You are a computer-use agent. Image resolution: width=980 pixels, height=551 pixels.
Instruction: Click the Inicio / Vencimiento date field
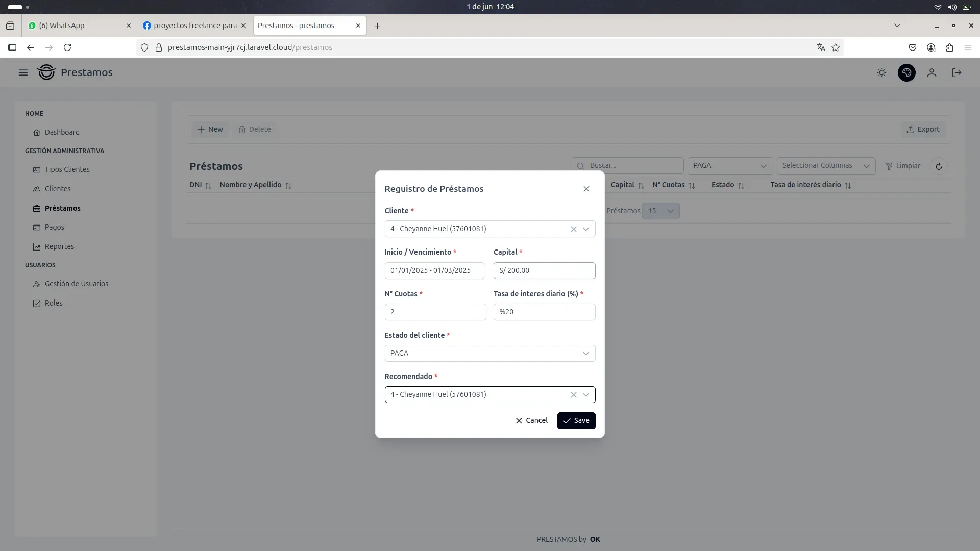coord(434,270)
